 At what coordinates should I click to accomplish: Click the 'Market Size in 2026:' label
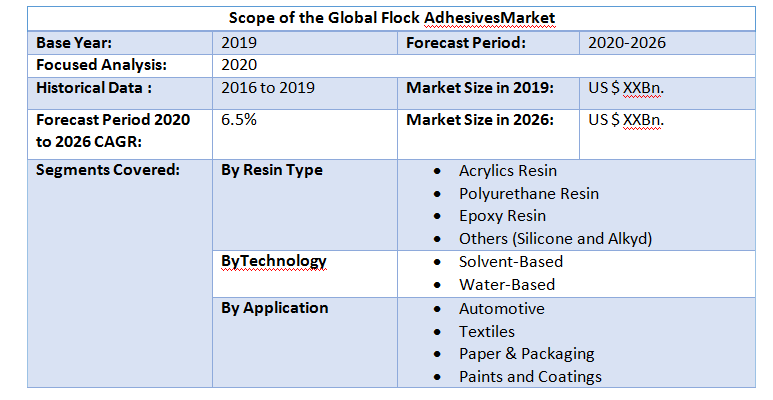(480, 120)
